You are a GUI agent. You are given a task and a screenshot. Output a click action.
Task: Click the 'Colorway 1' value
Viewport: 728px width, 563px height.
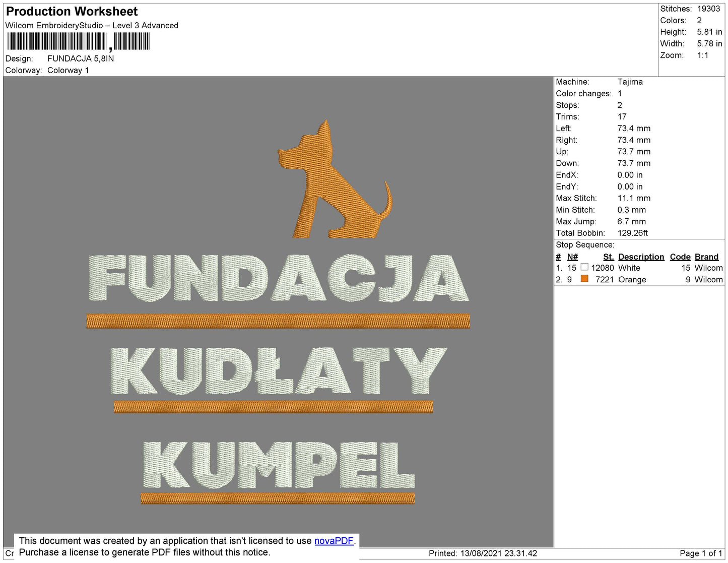click(x=68, y=71)
